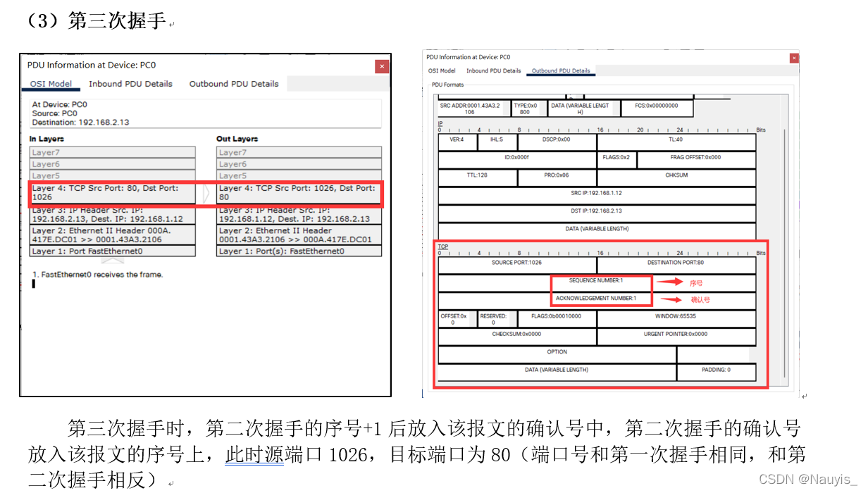Viewport: 868px width, 493px height.
Task: Click the text "Source: PC0"
Action: [55, 113]
